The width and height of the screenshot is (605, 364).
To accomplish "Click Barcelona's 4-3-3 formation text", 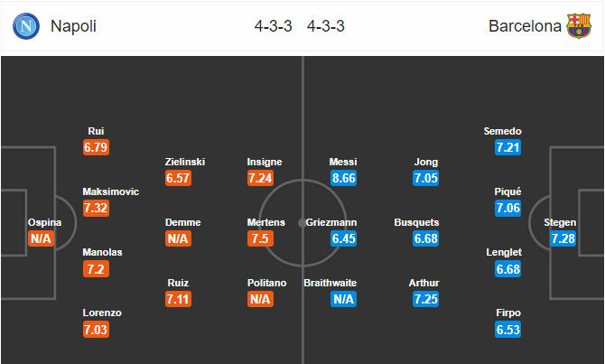I will [326, 26].
